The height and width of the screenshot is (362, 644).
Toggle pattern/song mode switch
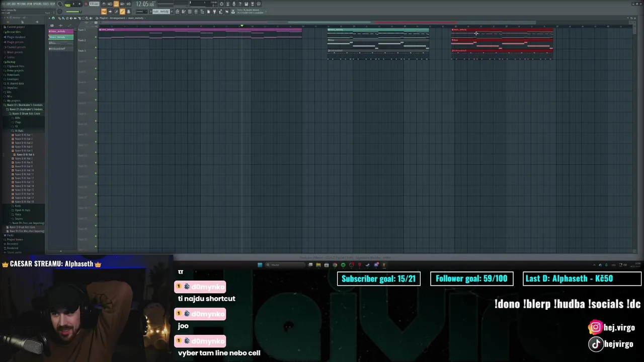pos(68,4)
